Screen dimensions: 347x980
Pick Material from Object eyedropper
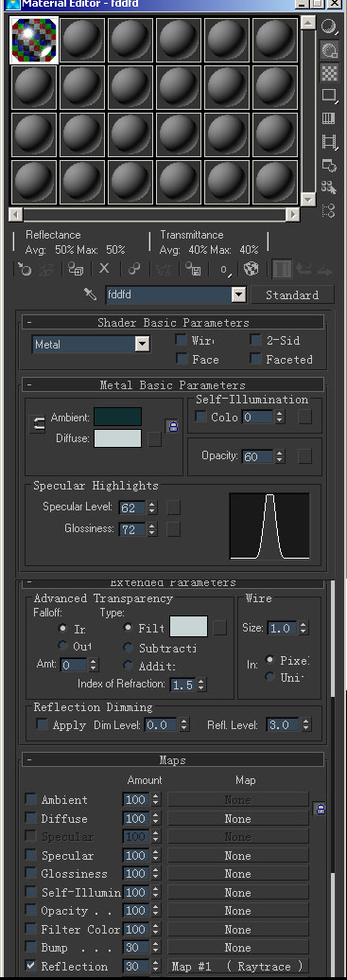click(x=91, y=294)
